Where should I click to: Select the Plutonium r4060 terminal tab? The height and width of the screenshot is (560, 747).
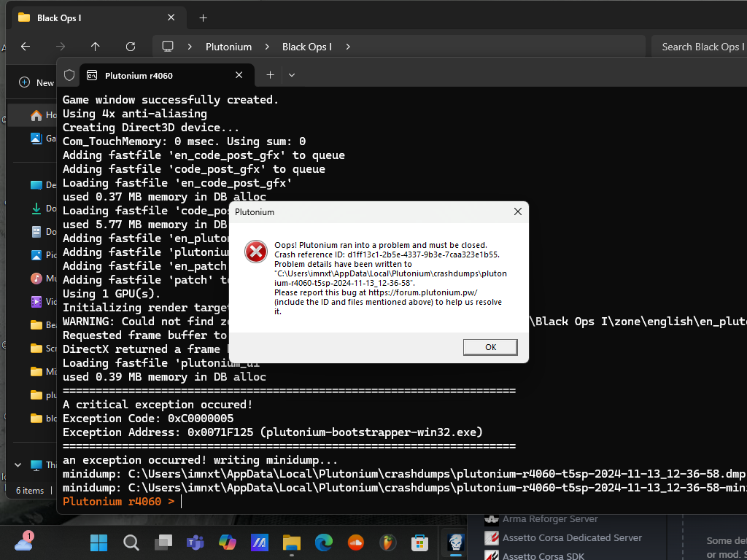[157, 75]
